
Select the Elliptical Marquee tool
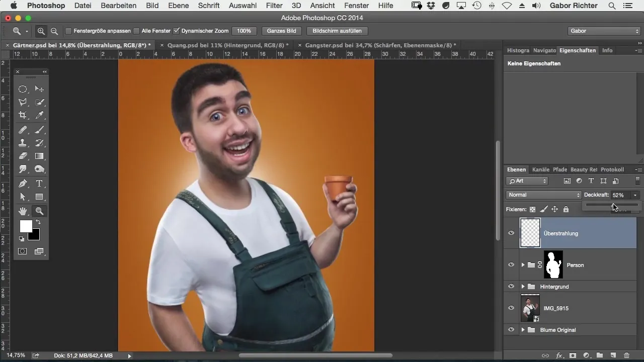click(23, 89)
